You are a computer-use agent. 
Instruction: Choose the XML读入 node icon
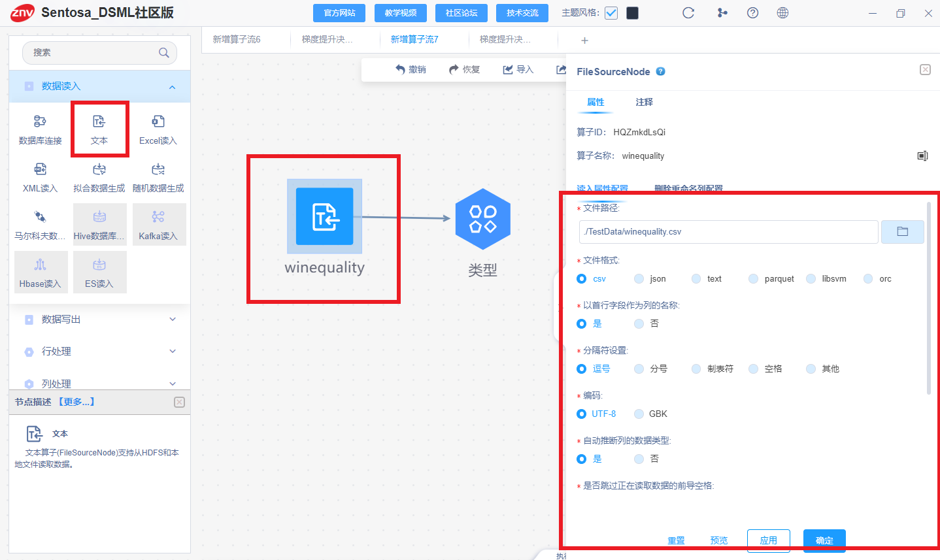tap(40, 169)
